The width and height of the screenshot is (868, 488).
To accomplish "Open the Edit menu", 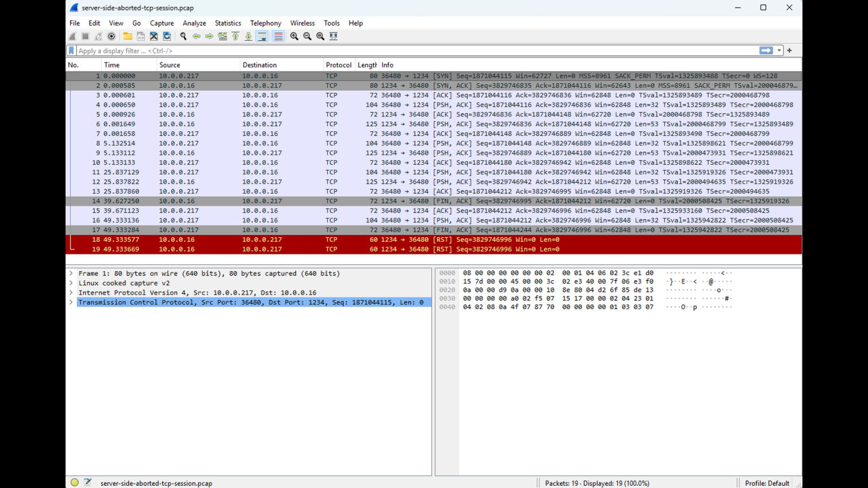I will [x=94, y=23].
